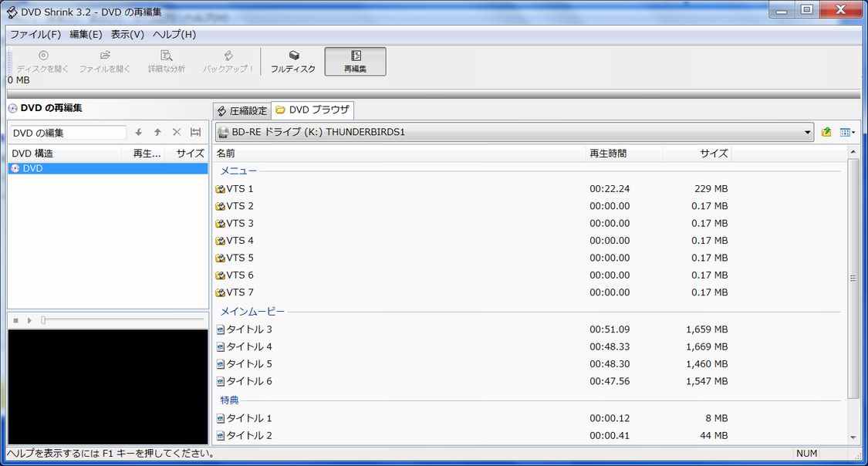Switch to the 圧縮設定 tab
This screenshot has height=466, width=868.
pos(242,110)
